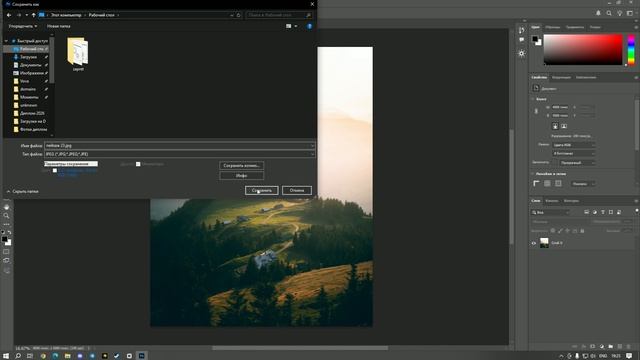Collapse folders with Hide Folders chevron
The width and height of the screenshot is (640, 360).
[8, 191]
